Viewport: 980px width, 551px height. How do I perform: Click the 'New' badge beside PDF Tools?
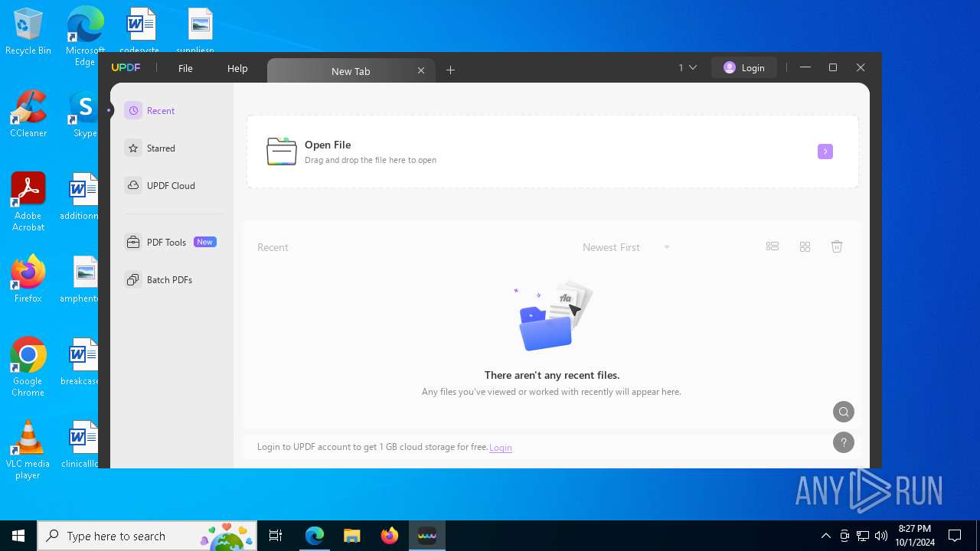coord(204,242)
